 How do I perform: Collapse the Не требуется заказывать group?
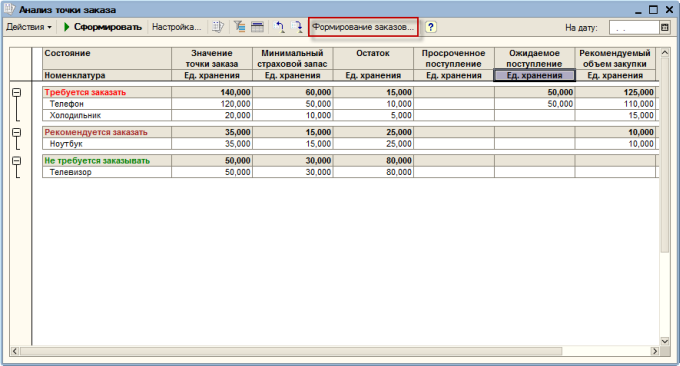point(16,161)
